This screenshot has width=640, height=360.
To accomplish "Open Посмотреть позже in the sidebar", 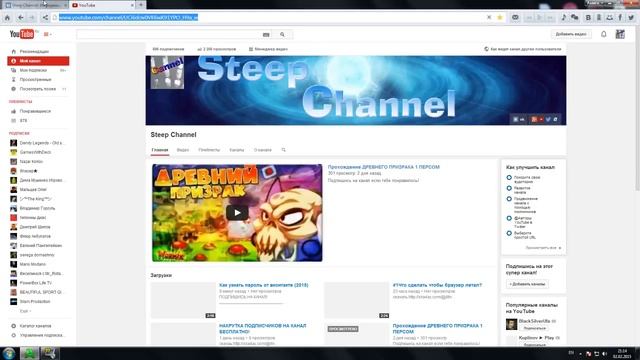I will [38, 89].
